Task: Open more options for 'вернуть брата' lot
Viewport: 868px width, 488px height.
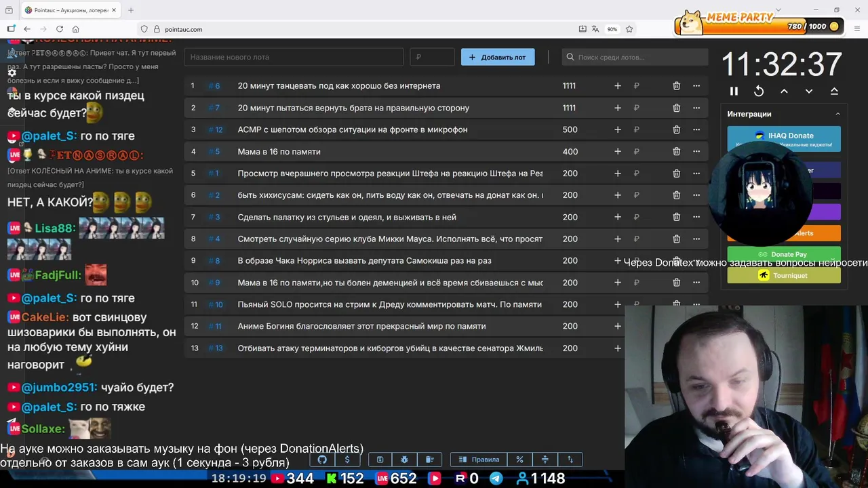Action: click(696, 108)
